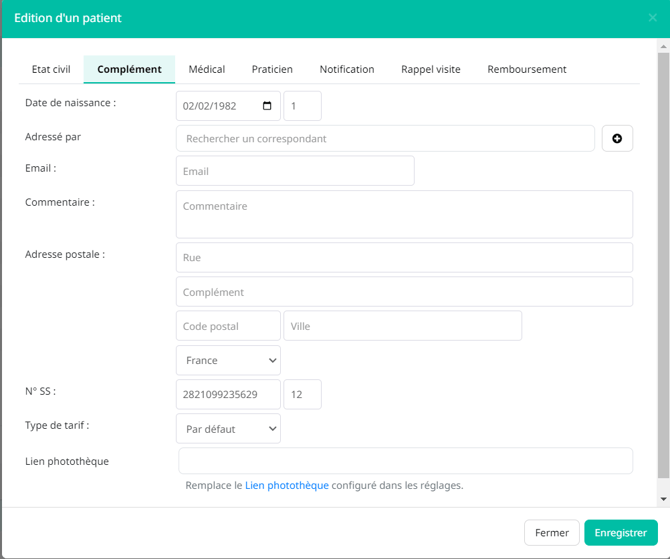
Task: Focus the Code postal field
Action: [228, 326]
